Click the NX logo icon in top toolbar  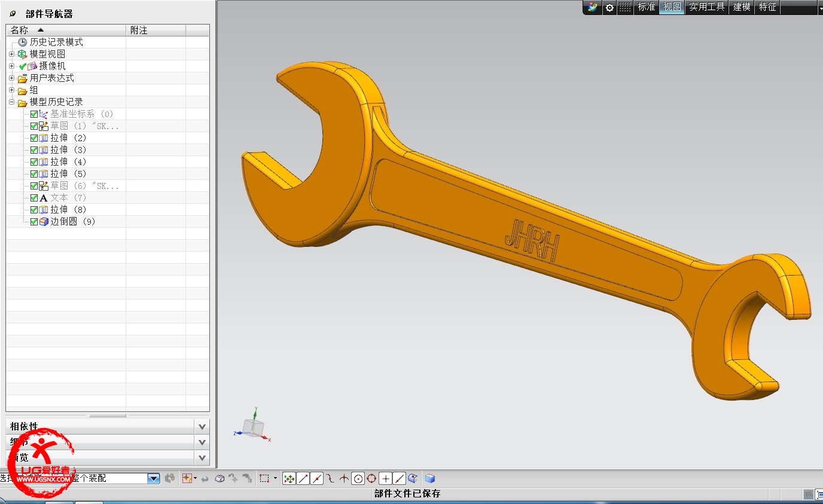coord(593,8)
